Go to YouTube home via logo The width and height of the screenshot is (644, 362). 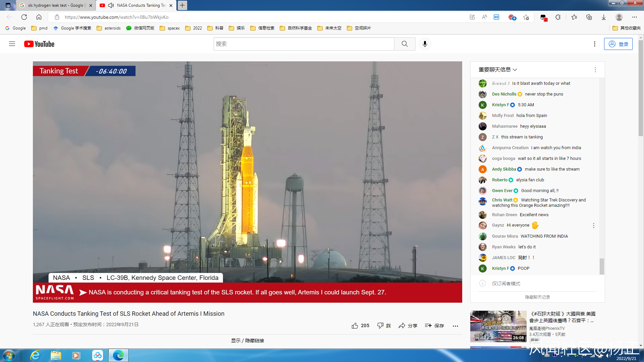pyautogui.click(x=39, y=44)
